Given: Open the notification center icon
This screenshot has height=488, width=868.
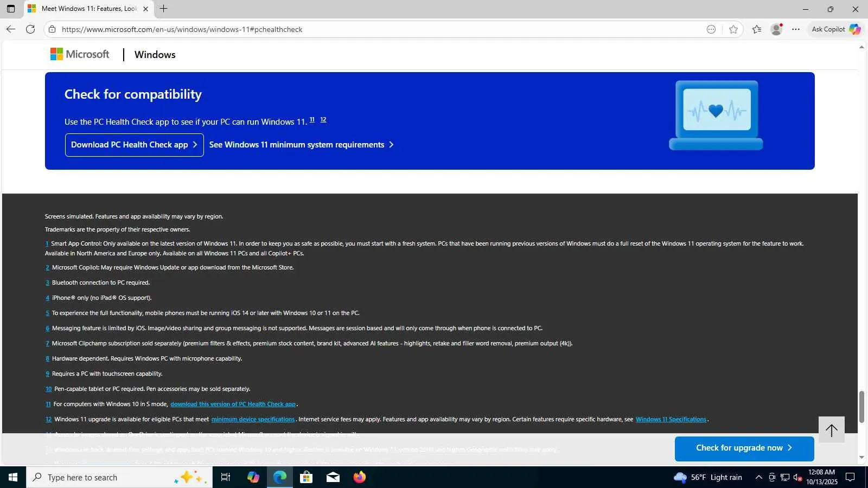Looking at the screenshot, I should [x=851, y=478].
